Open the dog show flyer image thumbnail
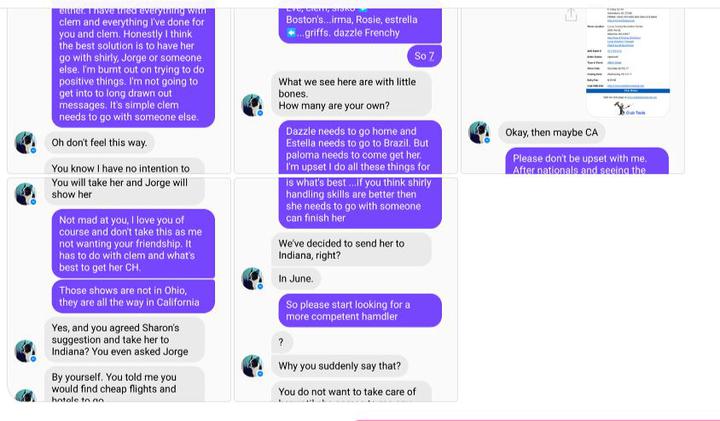 [628, 62]
